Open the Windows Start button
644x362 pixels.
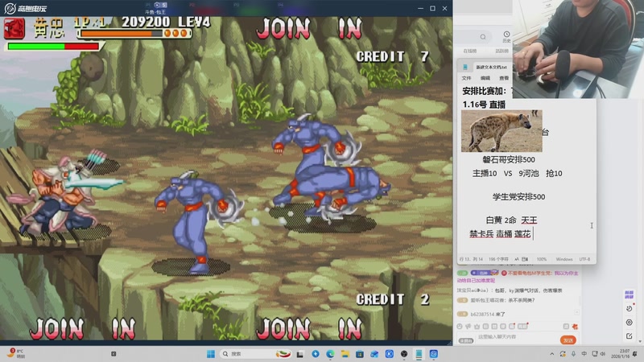[x=211, y=354]
